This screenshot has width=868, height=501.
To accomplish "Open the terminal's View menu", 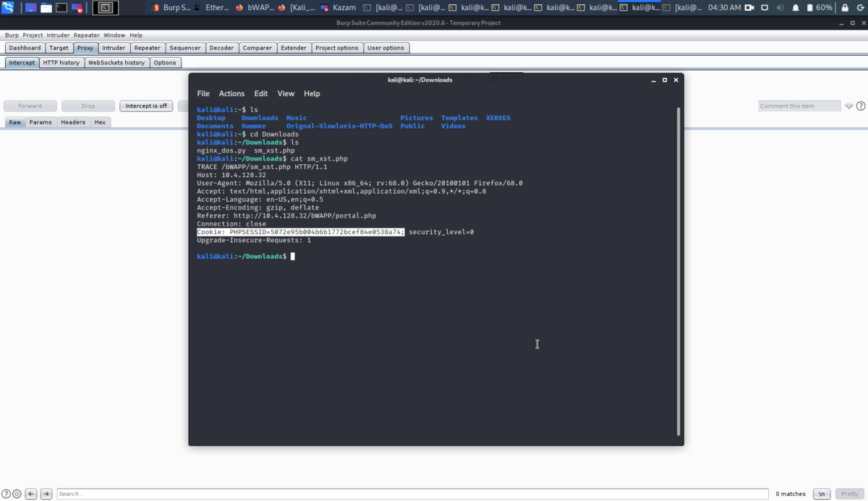I will [x=286, y=93].
